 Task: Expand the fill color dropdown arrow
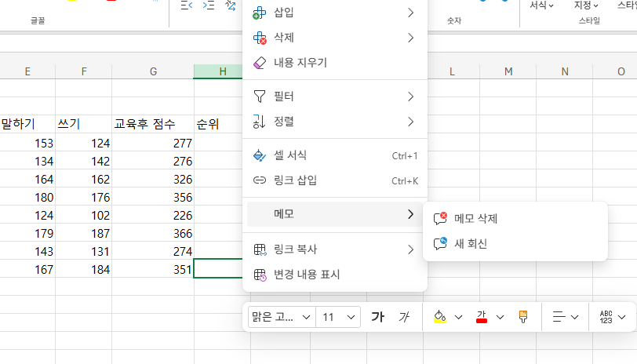pyautogui.click(x=458, y=317)
